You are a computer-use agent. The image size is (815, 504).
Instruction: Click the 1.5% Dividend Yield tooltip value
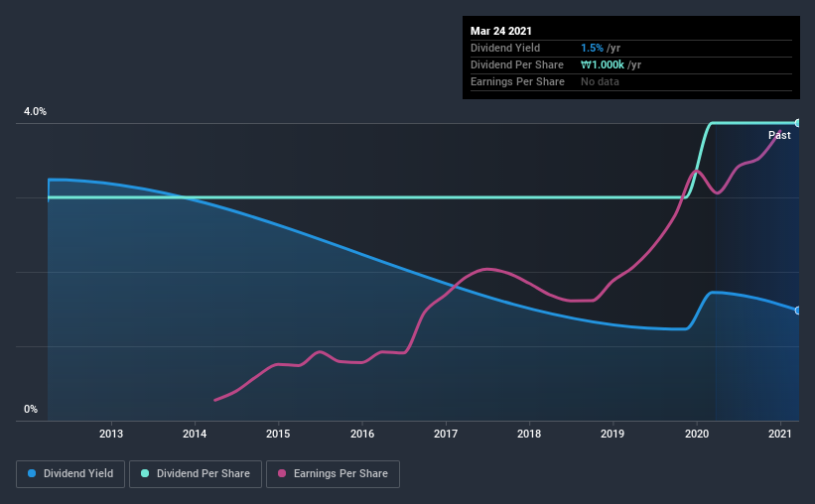[x=592, y=48]
